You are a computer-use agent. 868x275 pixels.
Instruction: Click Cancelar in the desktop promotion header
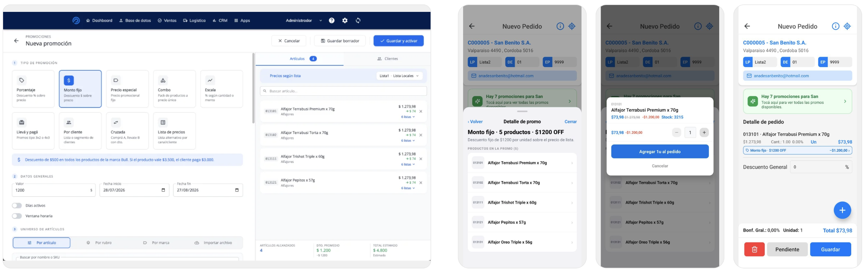tap(289, 41)
